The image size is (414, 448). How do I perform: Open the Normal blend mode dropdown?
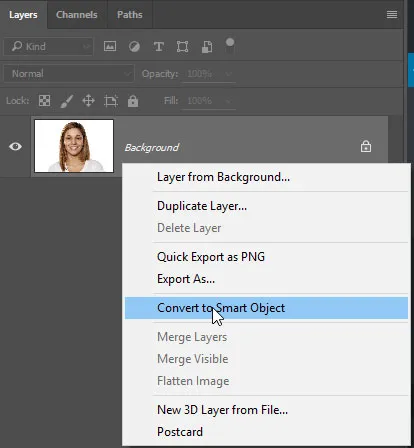click(69, 74)
